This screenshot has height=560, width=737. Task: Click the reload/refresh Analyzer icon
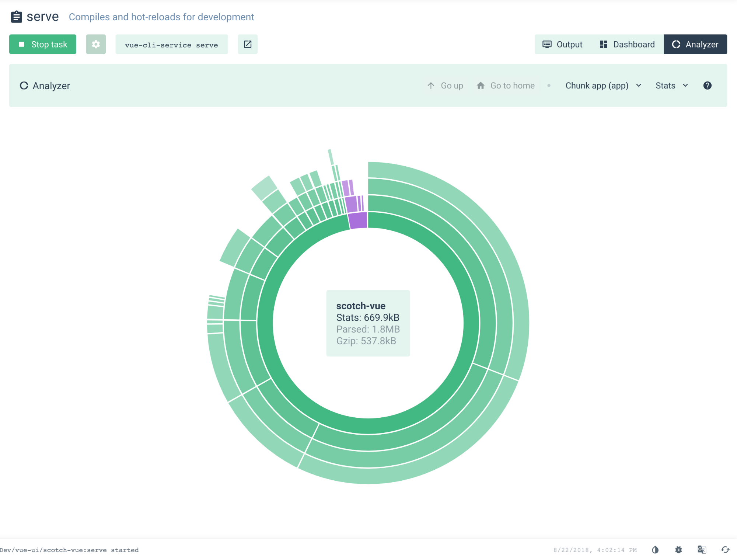coord(25,86)
